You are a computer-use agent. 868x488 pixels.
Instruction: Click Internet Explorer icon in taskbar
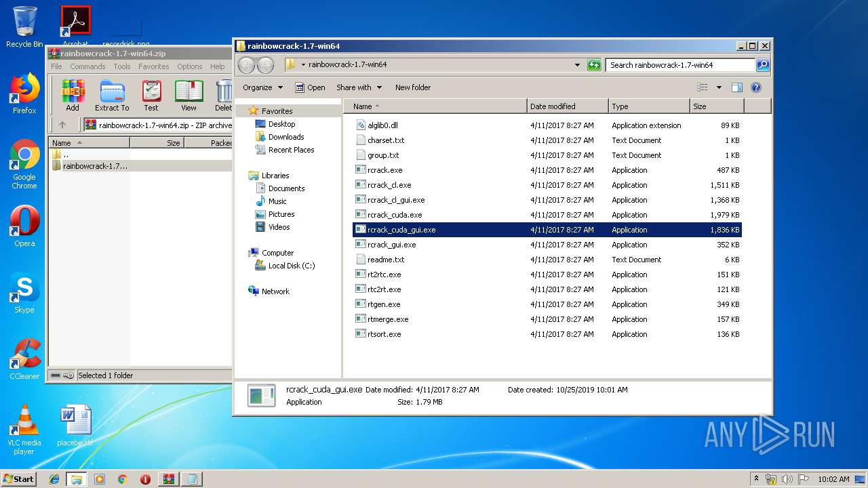coord(54,479)
